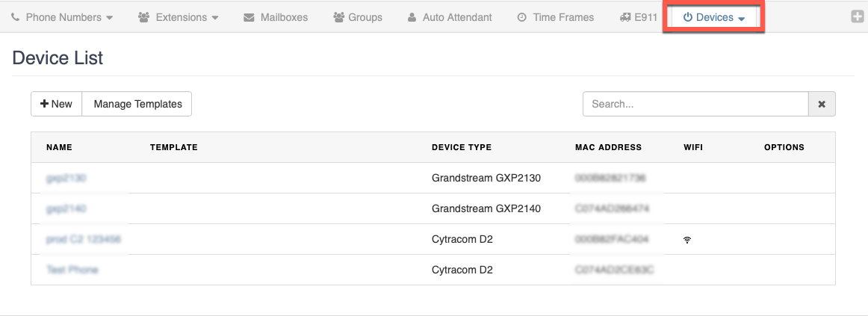The width and height of the screenshot is (868, 316).
Task: Click the clock icon beside Time Frames
Action: 522,17
